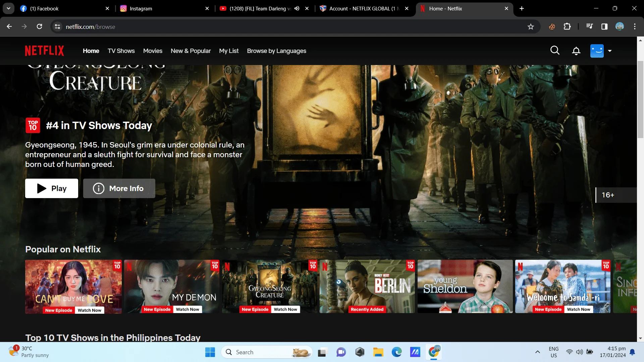Open Berlin thumbnail
The image size is (644, 362).
click(x=367, y=287)
